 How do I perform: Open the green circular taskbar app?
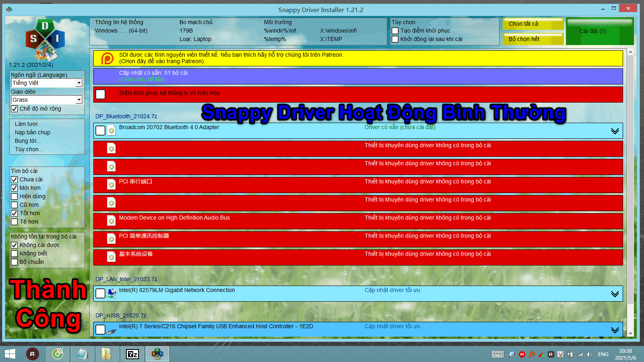(58, 354)
